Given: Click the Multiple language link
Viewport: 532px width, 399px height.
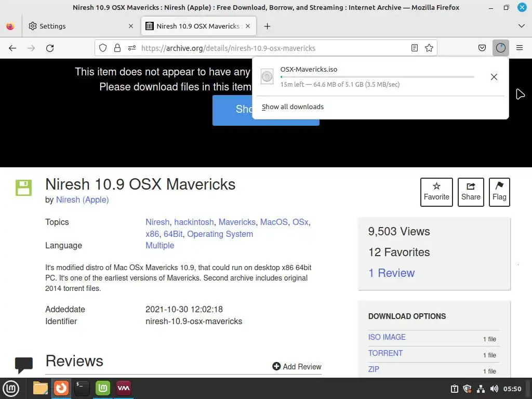Looking at the screenshot, I should 160,246.
